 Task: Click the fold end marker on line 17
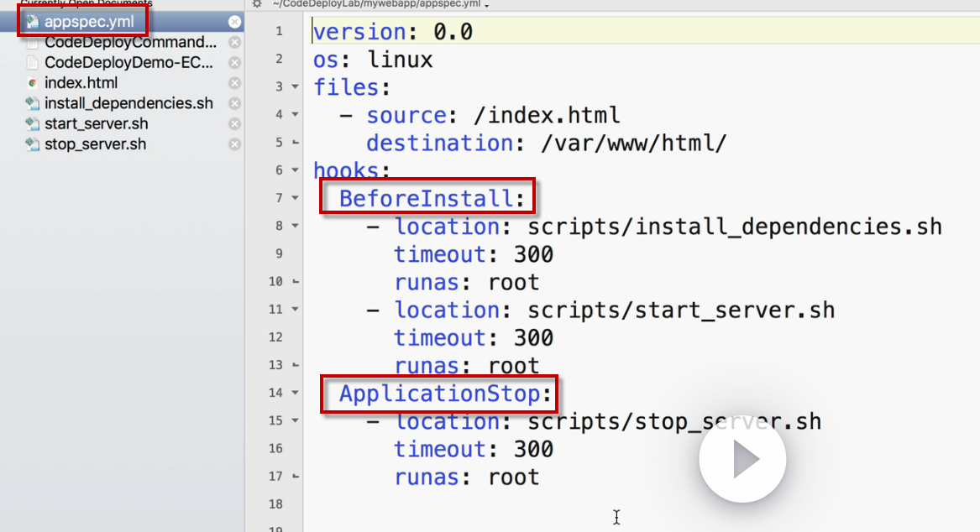pyautogui.click(x=295, y=477)
